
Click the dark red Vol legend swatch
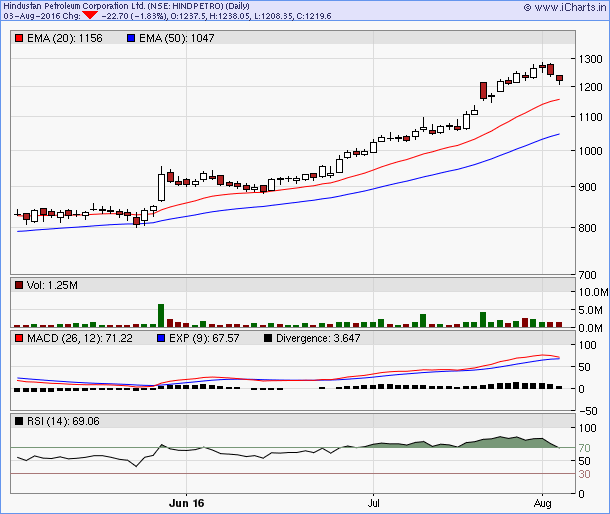(x=19, y=285)
